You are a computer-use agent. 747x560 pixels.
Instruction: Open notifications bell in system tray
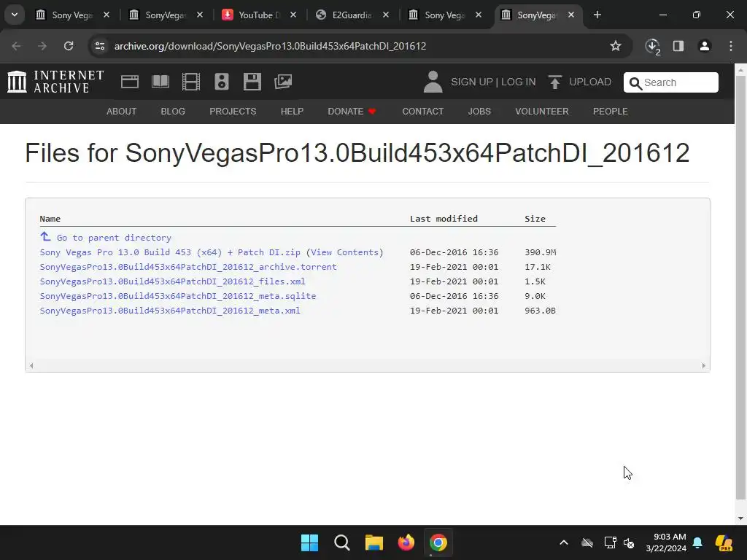(697, 542)
